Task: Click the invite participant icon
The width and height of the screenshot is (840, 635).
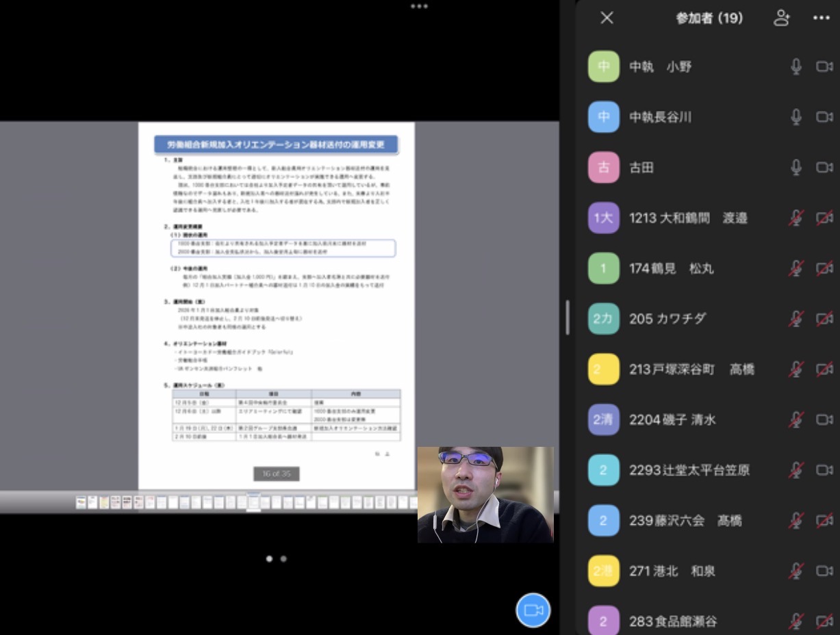Action: 781,18
